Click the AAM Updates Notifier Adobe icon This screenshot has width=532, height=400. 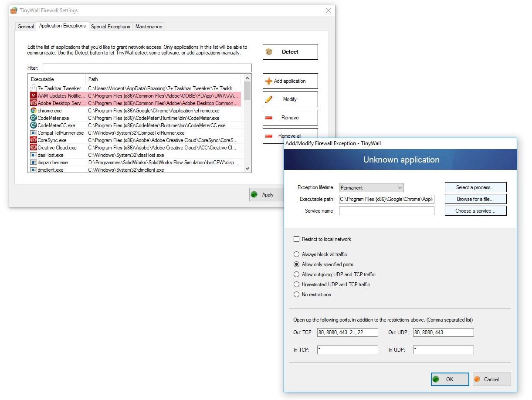tap(34, 96)
